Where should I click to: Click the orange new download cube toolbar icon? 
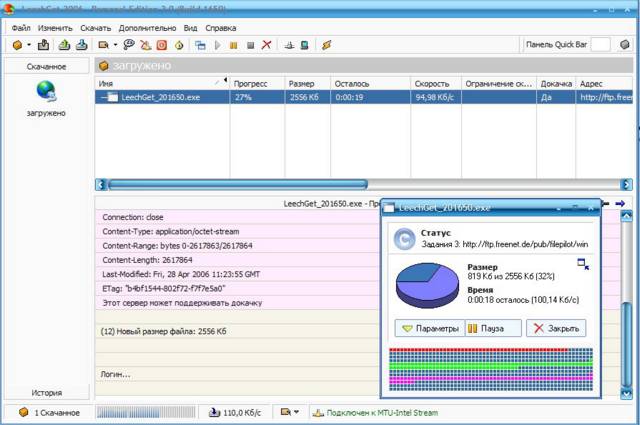tap(18, 45)
